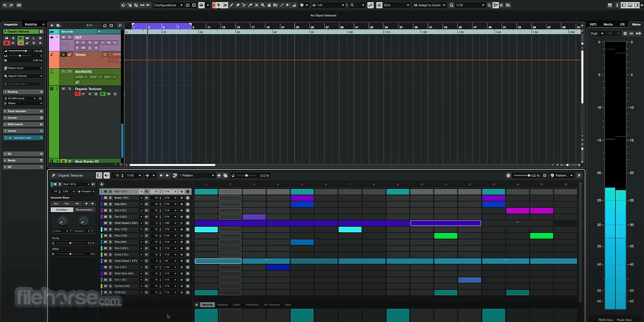Screen dimensions: 644x322
Task: Open the Locate dropdown on MARKERS track
Action: pos(81,77)
